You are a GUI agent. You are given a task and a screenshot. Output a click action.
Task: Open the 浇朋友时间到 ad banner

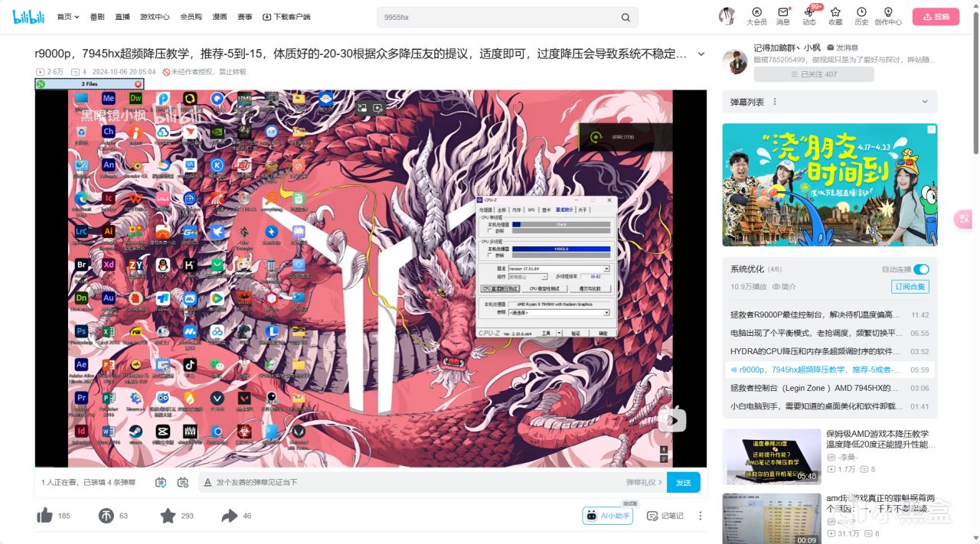click(830, 184)
